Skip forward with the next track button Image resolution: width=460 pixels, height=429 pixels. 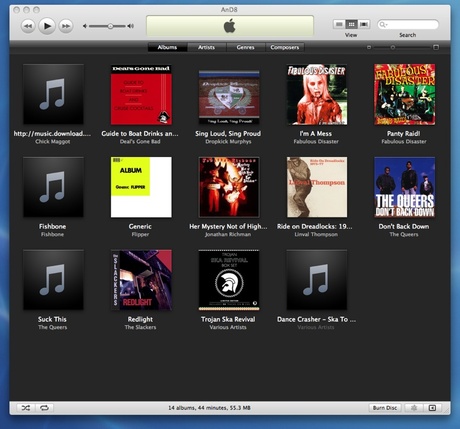pyautogui.click(x=66, y=26)
